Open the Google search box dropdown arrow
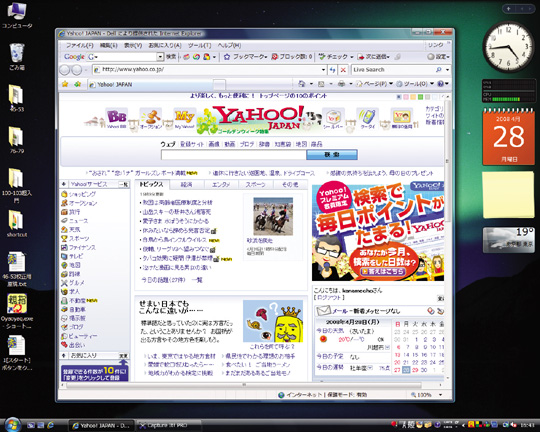This screenshot has width=540, height=432. pos(160,57)
